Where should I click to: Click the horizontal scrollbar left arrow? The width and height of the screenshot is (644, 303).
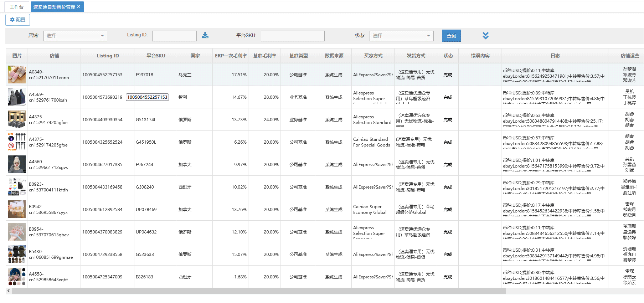pos(9,291)
